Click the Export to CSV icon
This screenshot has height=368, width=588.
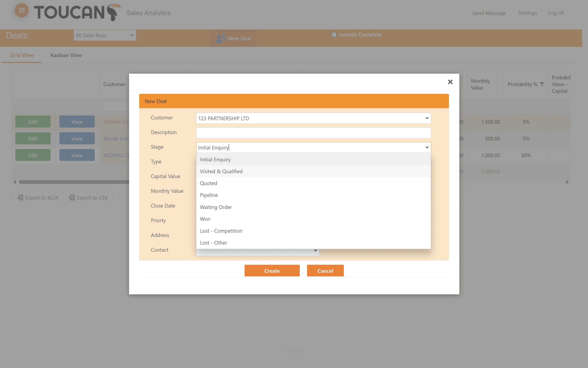pos(72,197)
